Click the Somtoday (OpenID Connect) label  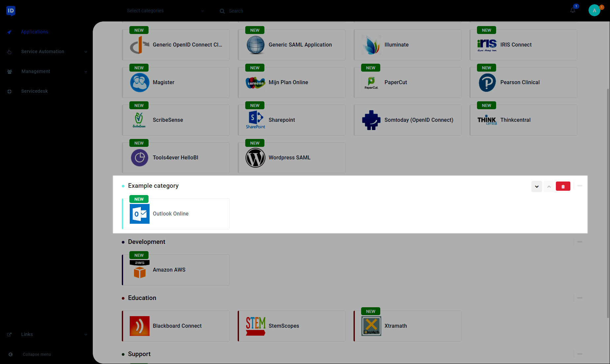click(419, 120)
